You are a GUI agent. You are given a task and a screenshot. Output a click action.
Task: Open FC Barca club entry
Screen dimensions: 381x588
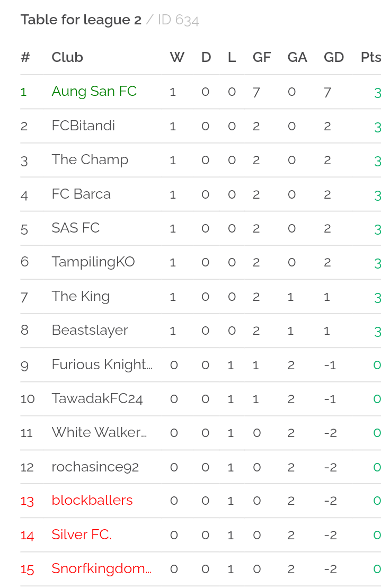click(x=81, y=194)
